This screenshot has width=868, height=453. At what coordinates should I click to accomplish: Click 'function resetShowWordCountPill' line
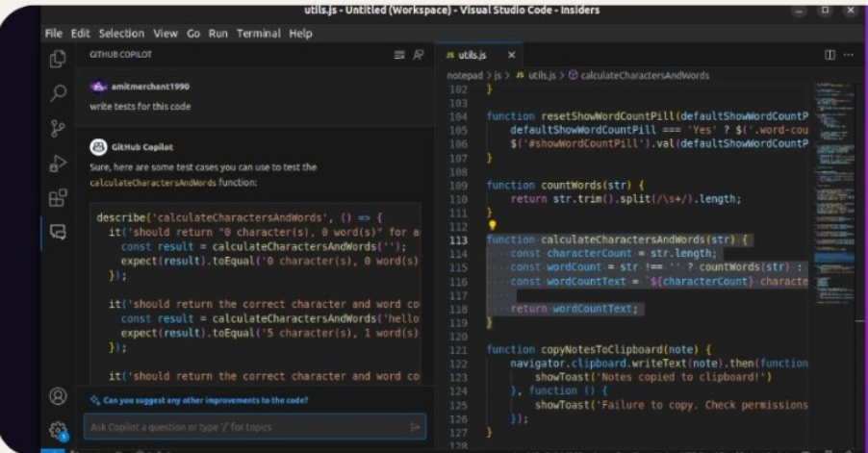point(647,116)
